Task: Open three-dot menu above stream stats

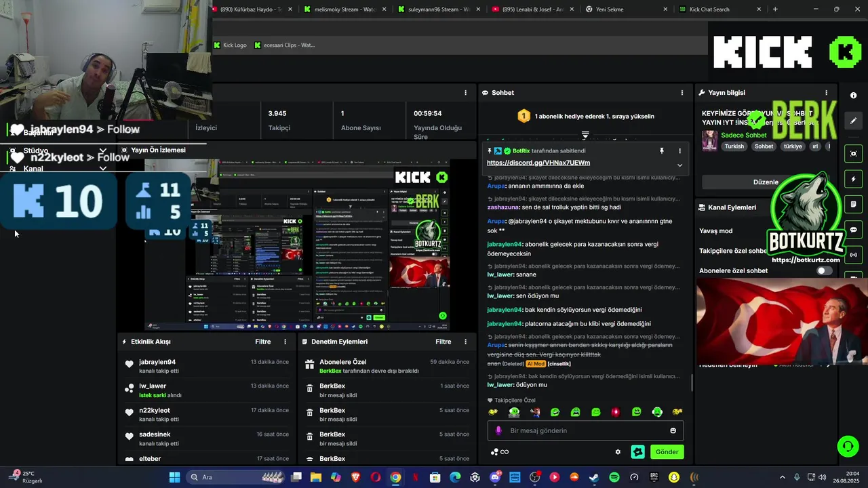Action: click(x=465, y=93)
